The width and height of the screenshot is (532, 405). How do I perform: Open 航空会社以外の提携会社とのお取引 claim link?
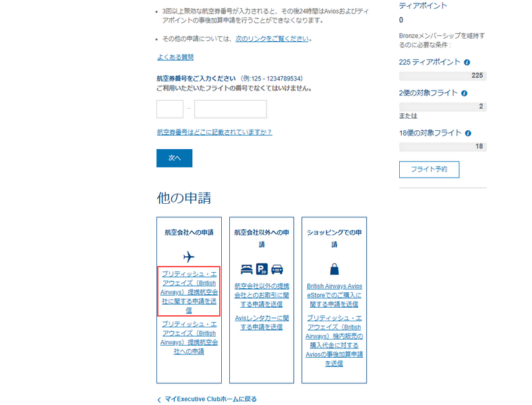[262, 295]
